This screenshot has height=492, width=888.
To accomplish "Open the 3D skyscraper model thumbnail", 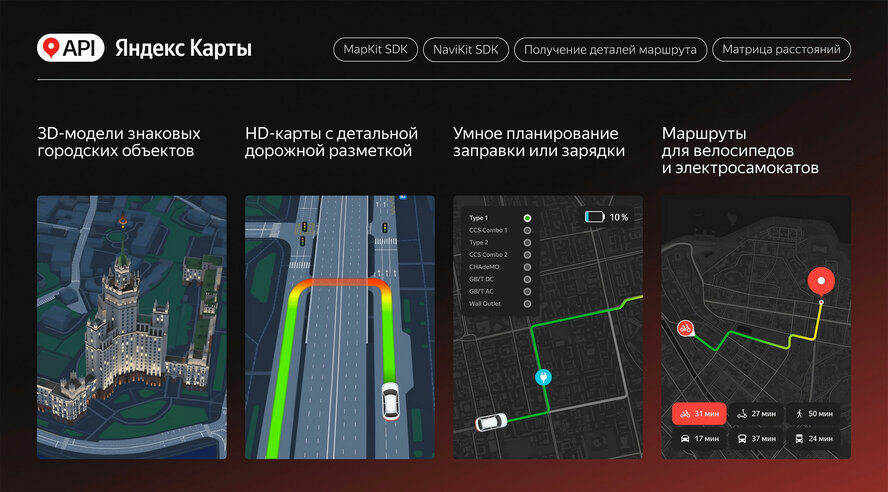I will click(x=132, y=327).
